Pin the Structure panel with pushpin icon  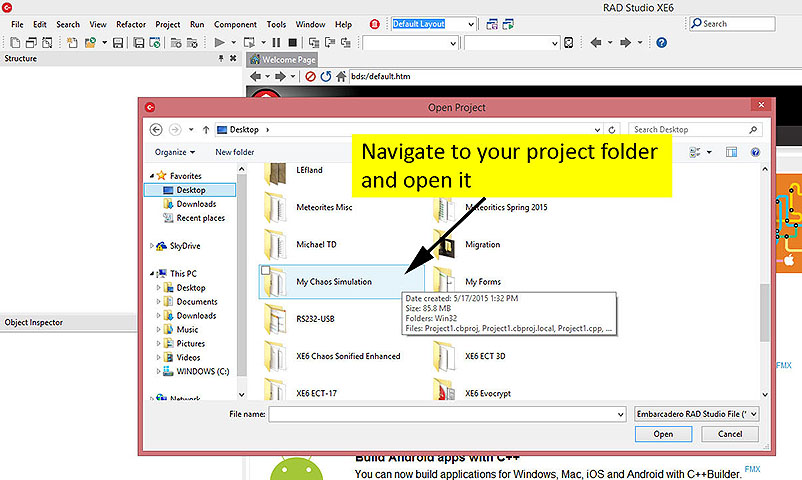pyautogui.click(x=221, y=58)
